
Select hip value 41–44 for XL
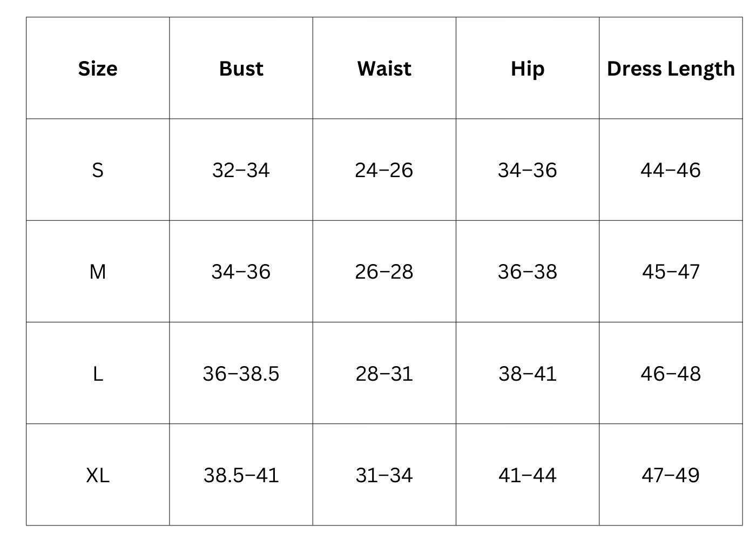527,475
